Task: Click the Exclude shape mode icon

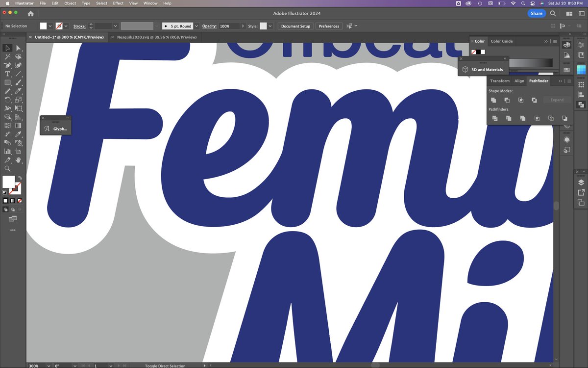Action: [x=534, y=100]
